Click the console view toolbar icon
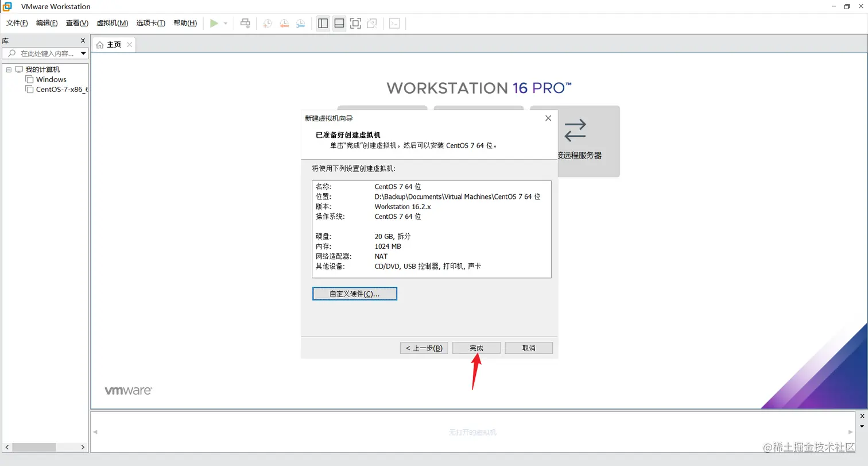868x466 pixels. [394, 23]
